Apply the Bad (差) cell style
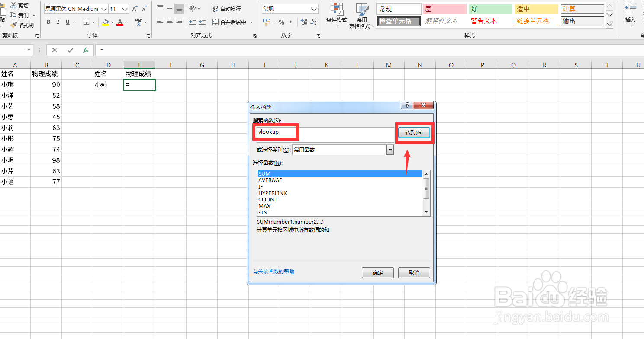This screenshot has width=644, height=339. [x=444, y=9]
